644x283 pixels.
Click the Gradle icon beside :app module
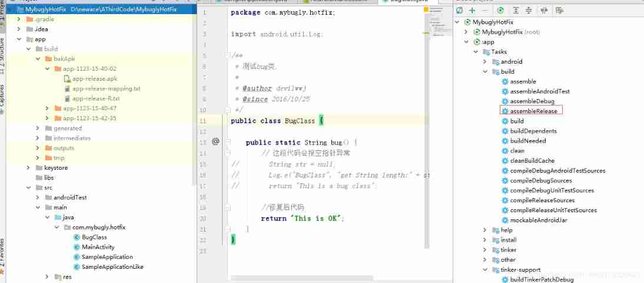(477, 42)
